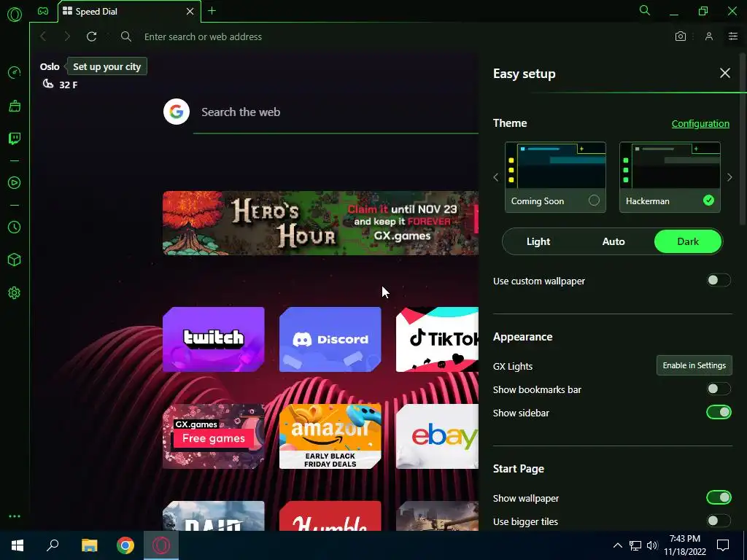
Task: Reload the current page
Action: click(x=91, y=36)
